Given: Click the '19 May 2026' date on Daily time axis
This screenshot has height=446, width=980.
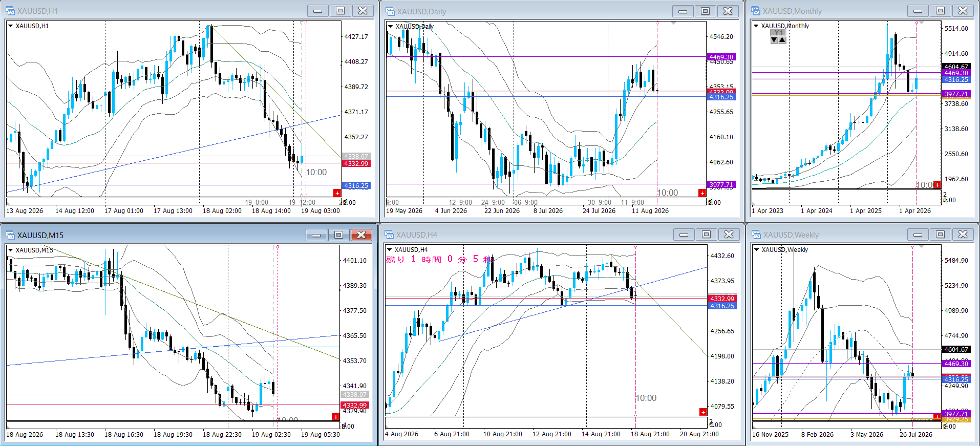Looking at the screenshot, I should tap(404, 211).
